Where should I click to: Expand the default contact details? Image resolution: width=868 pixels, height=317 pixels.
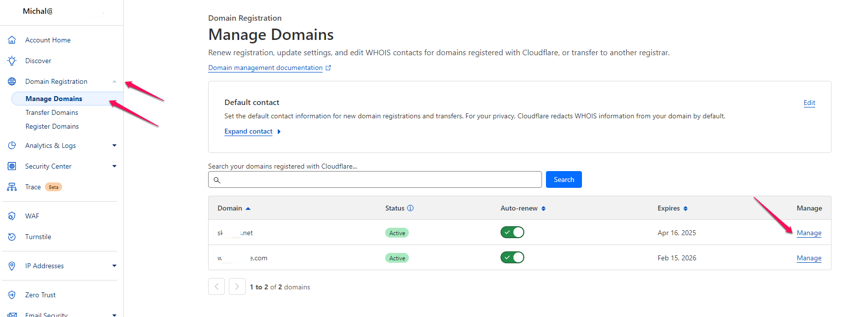click(253, 131)
